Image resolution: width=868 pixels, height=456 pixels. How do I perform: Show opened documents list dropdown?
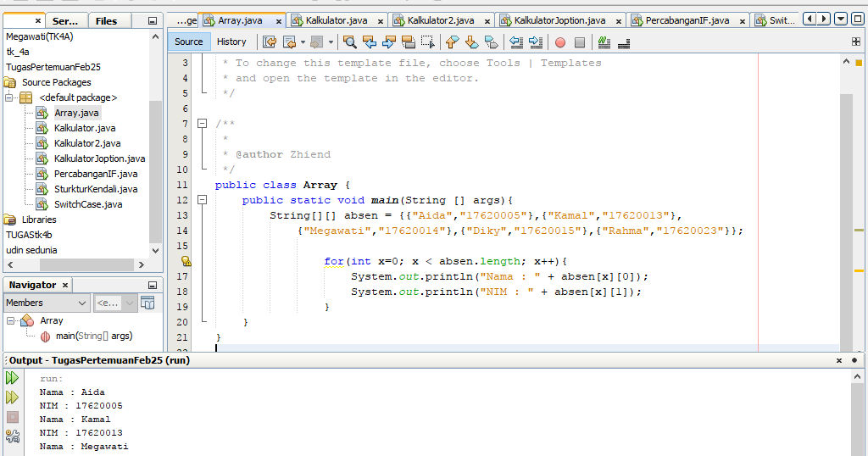tap(841, 19)
